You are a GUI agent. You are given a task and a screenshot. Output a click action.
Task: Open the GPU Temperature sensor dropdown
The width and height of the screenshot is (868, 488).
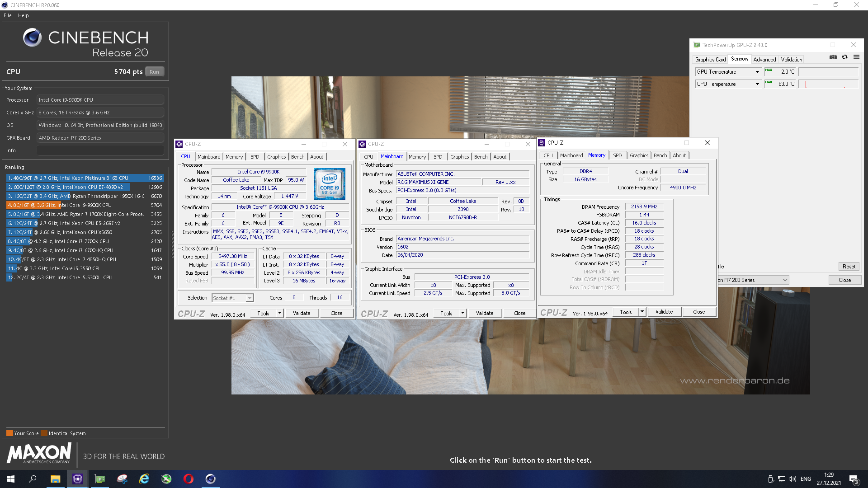coord(757,72)
